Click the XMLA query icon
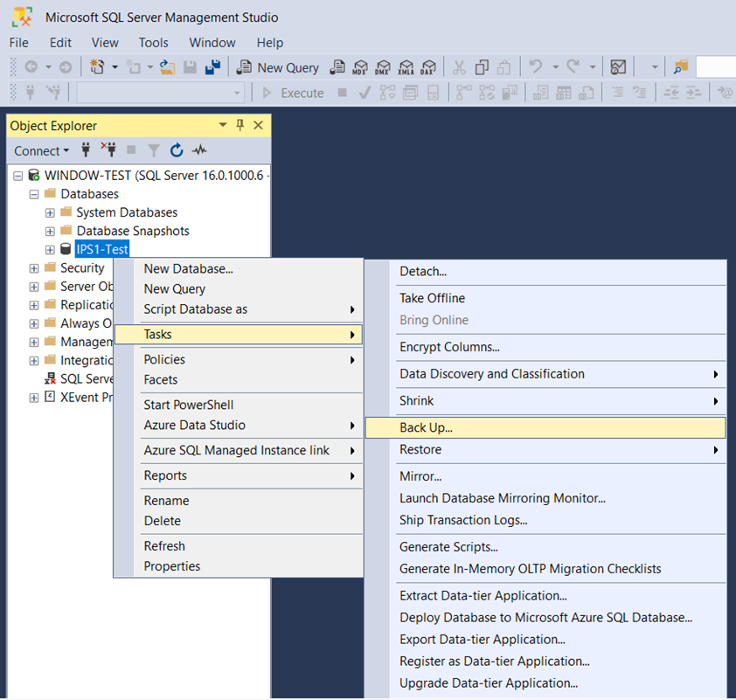This screenshot has width=736, height=700. coord(406,67)
